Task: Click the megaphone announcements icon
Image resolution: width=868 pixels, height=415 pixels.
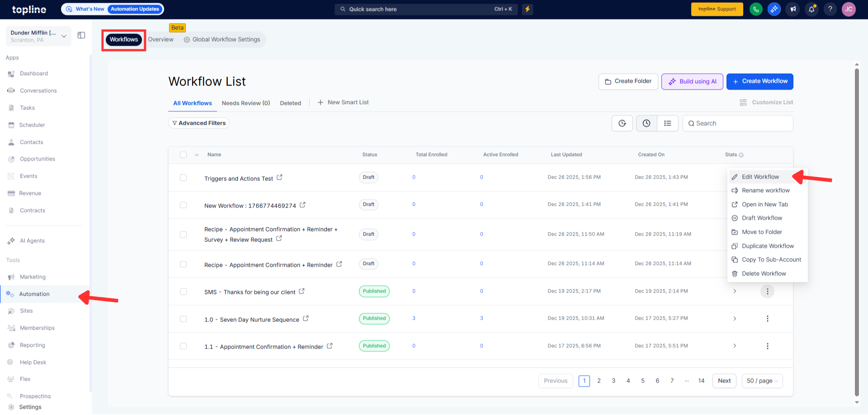Action: (793, 9)
